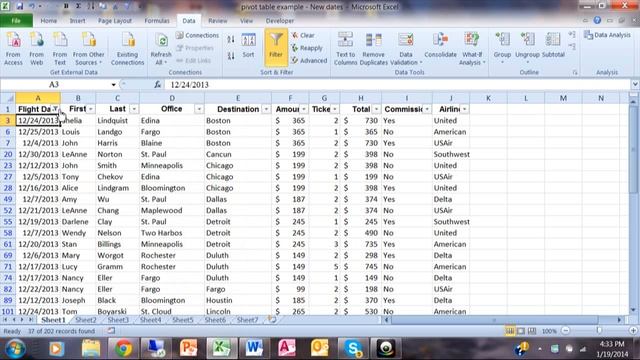Click the vertical scrollbar down arrow

coord(633,310)
